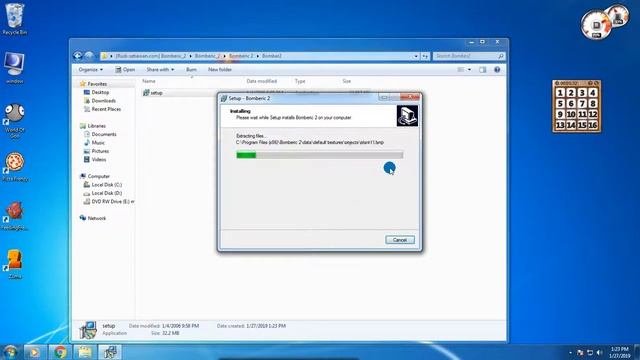Select Network in the navigation pane
The height and width of the screenshot is (360, 640).
point(97,218)
